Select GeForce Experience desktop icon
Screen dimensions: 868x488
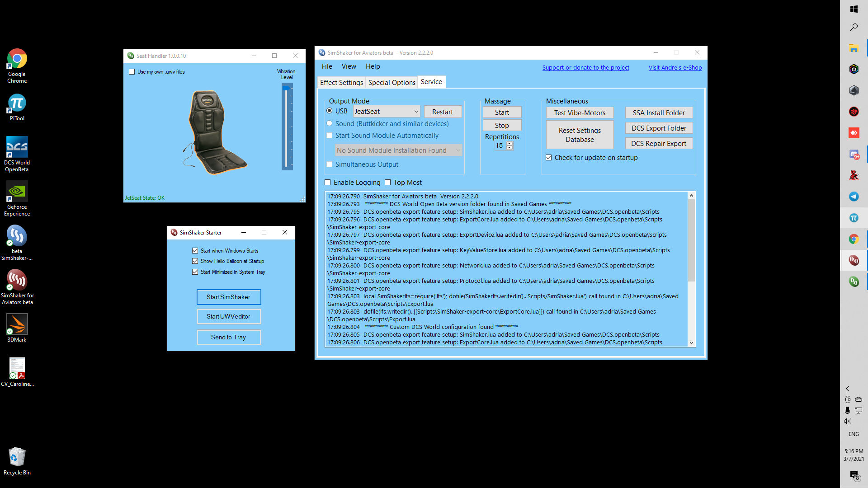17,199
